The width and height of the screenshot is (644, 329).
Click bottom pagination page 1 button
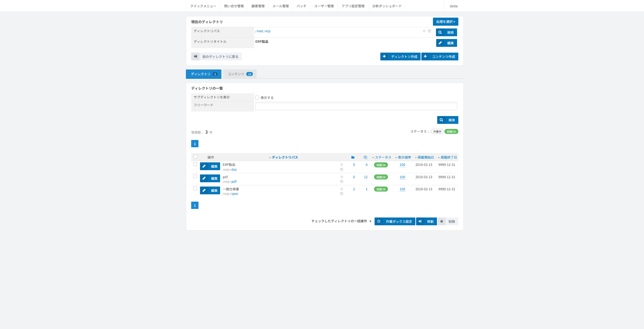[195, 205]
